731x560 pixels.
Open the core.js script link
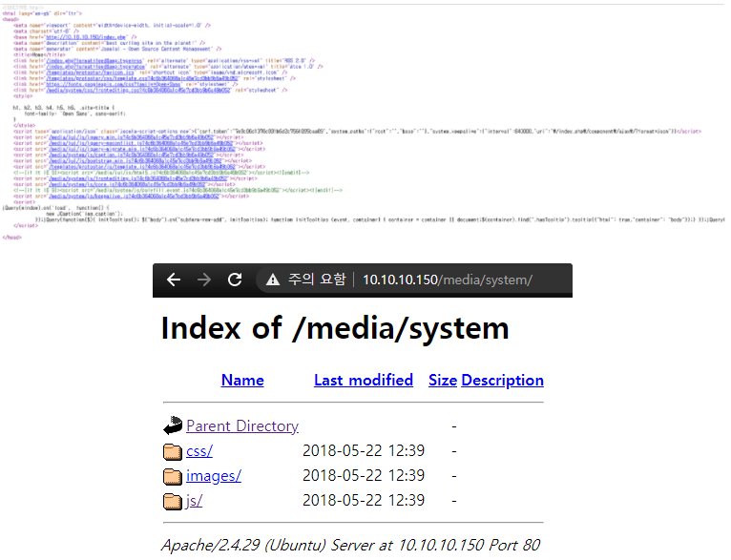(127, 184)
